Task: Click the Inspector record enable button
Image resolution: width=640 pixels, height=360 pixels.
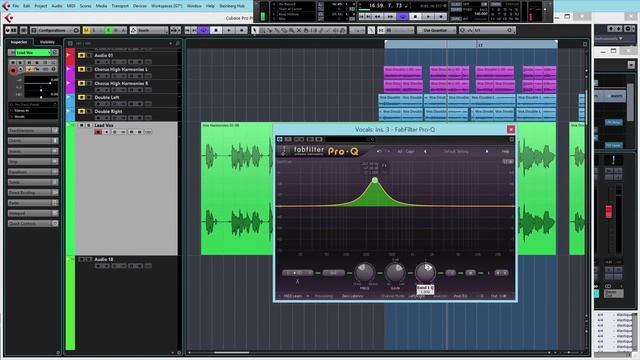Action: tap(13, 71)
